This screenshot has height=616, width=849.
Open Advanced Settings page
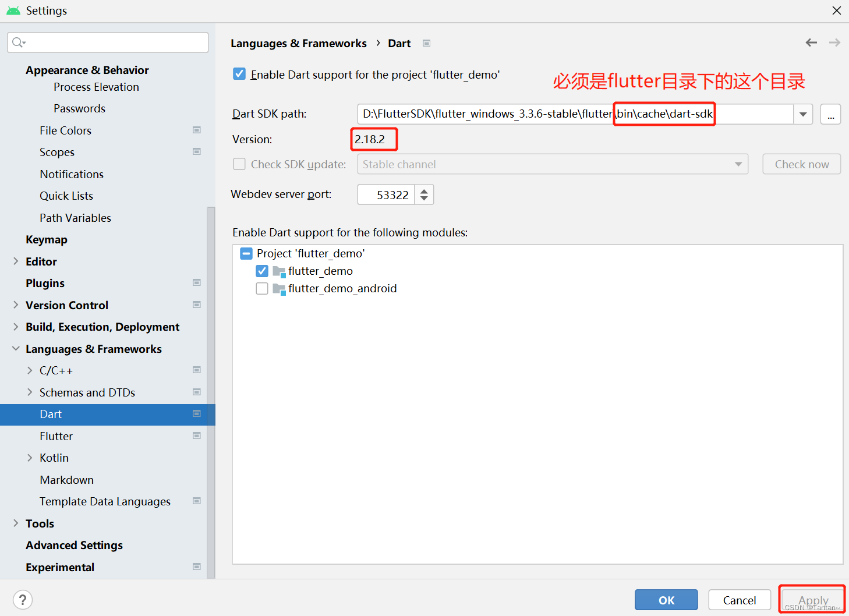tap(75, 545)
